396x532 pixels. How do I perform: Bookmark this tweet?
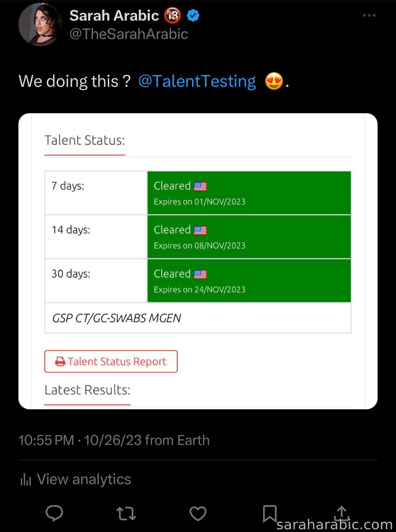point(270,514)
